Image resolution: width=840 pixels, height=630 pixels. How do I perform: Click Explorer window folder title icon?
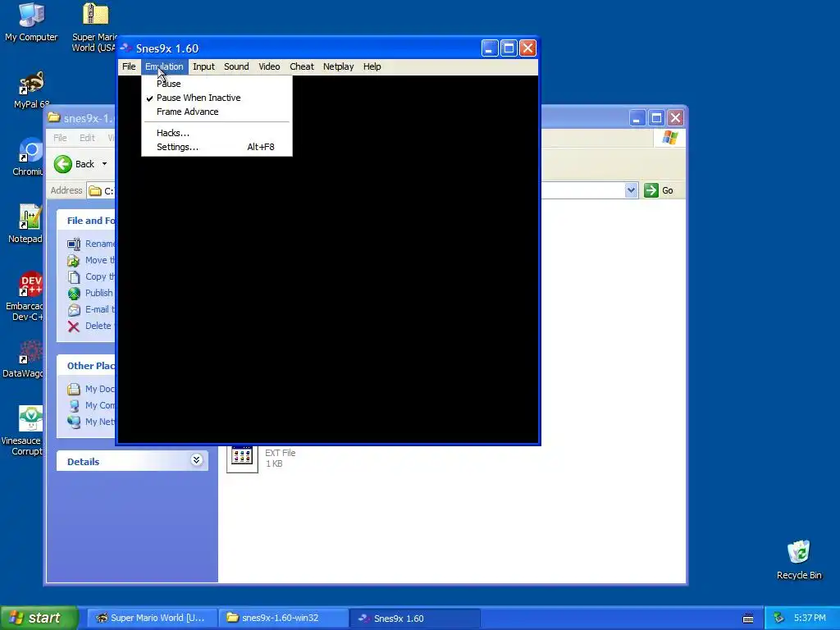tap(54, 117)
